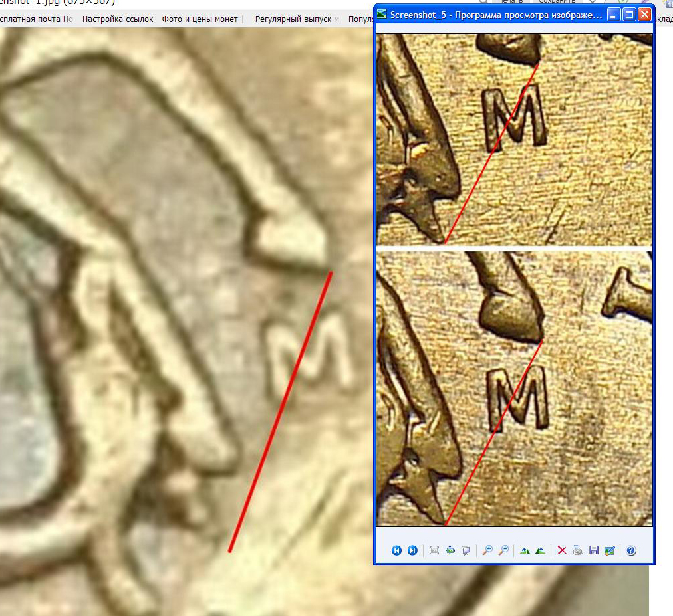
Task: Open the "Фото и цены монет" bookmark
Action: [x=200, y=19]
